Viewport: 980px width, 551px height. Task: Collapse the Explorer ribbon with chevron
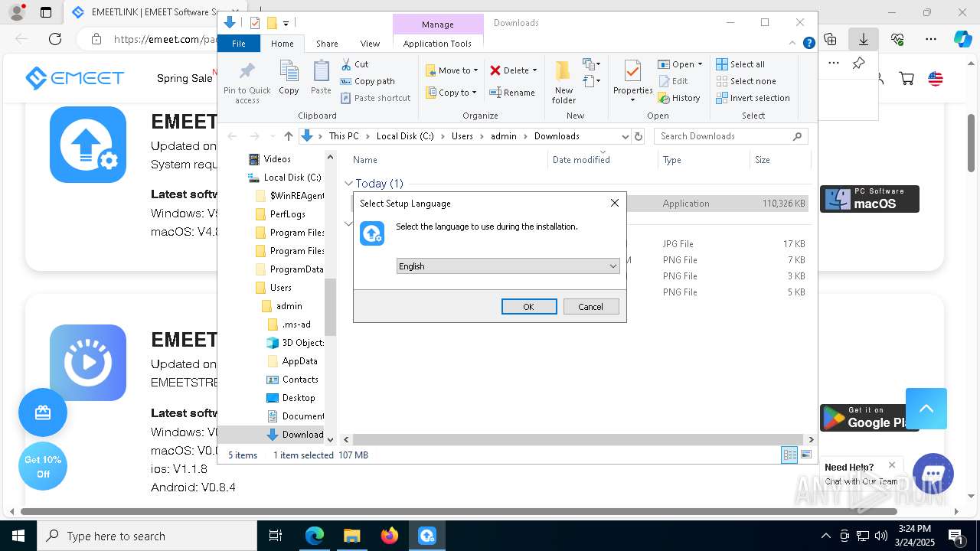point(793,44)
